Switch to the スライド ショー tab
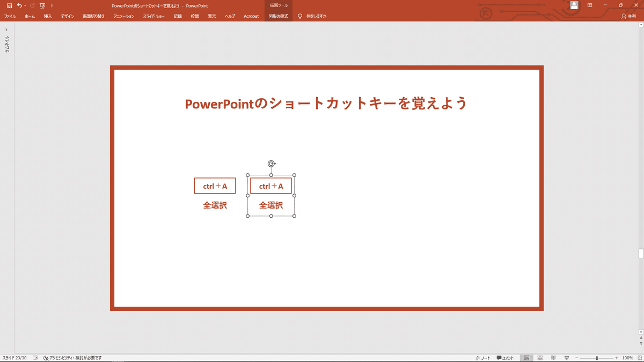The image size is (644, 362). pos(153,16)
